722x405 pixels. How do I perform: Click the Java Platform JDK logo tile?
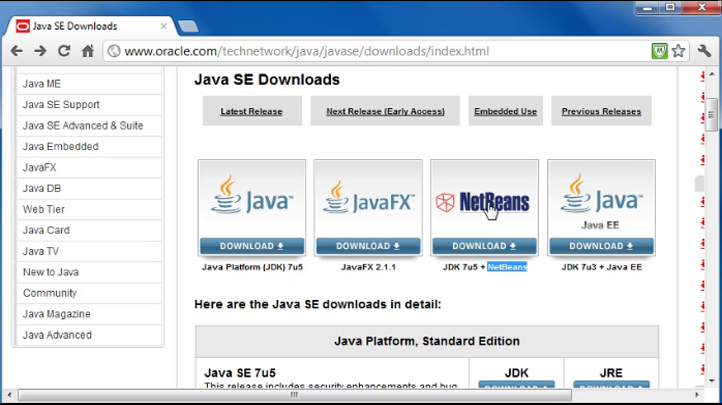[251, 199]
